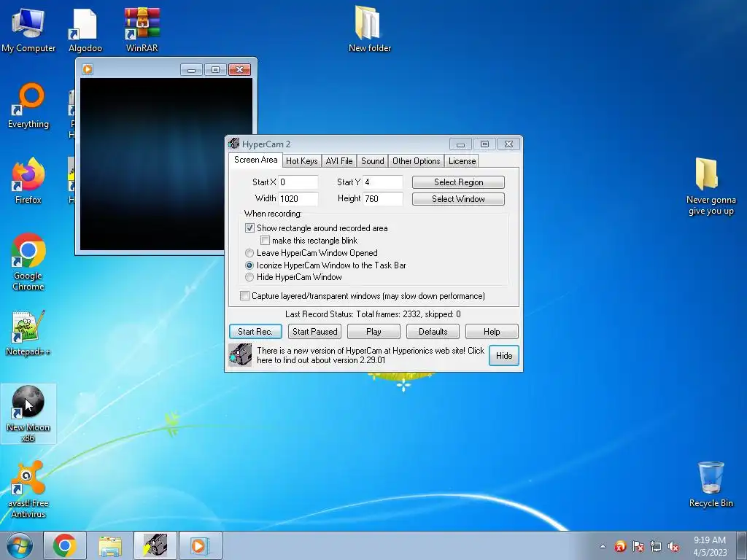
Task: Open the new HyperCam version notice link
Action: pyautogui.click(x=370, y=355)
